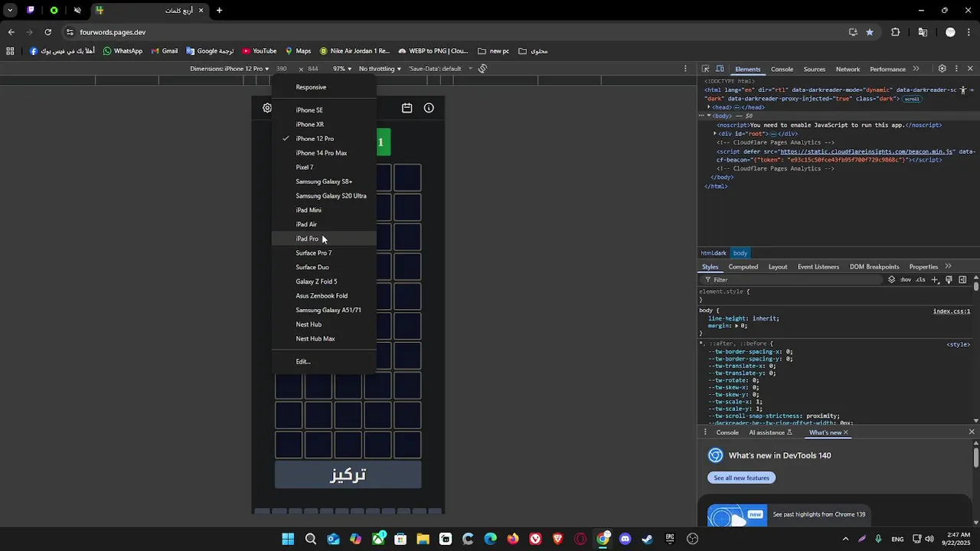Switch to the Console panel tab
The image size is (980, 551).
point(782,69)
